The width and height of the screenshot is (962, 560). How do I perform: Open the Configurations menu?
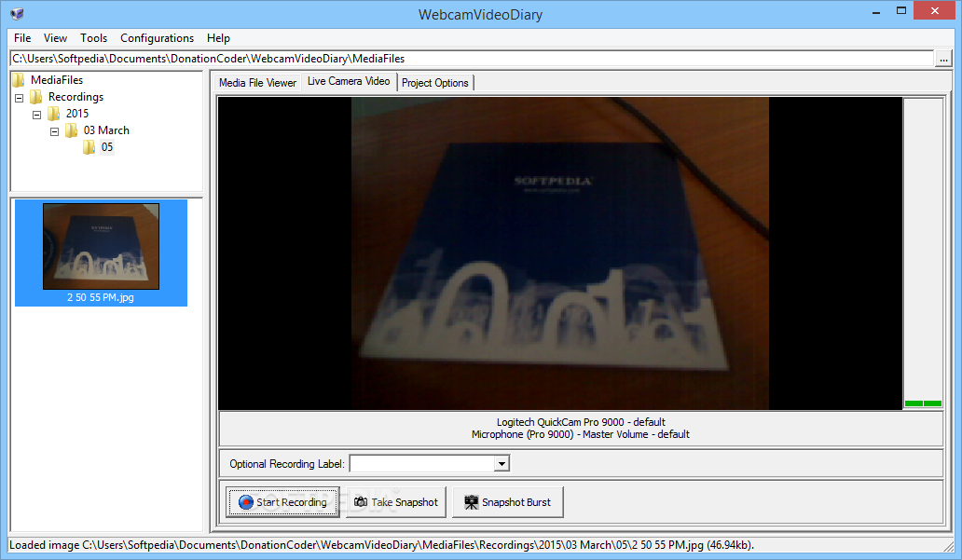coord(157,38)
